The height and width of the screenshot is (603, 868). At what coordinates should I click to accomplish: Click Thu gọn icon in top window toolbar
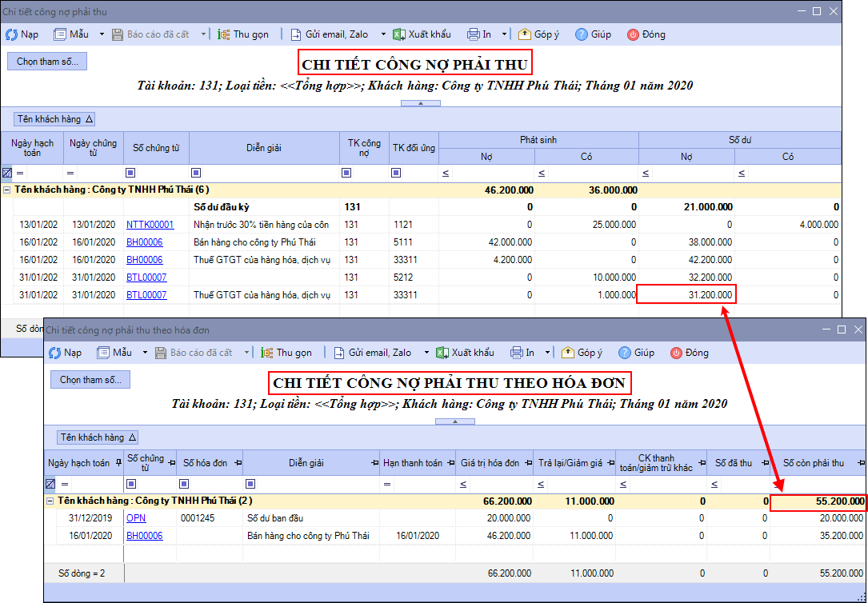pyautogui.click(x=222, y=34)
